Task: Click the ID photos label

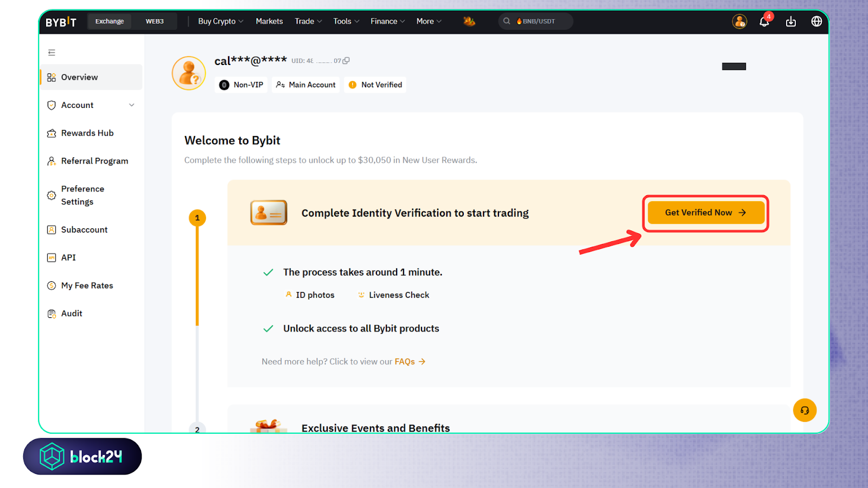Action: tap(315, 295)
